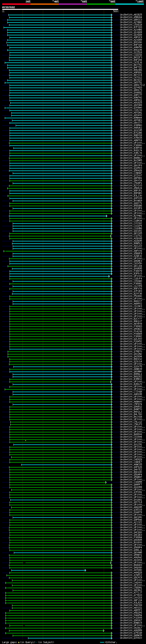Select label UniRef100_B4G194
146x644 pixels.
(131, 50)
